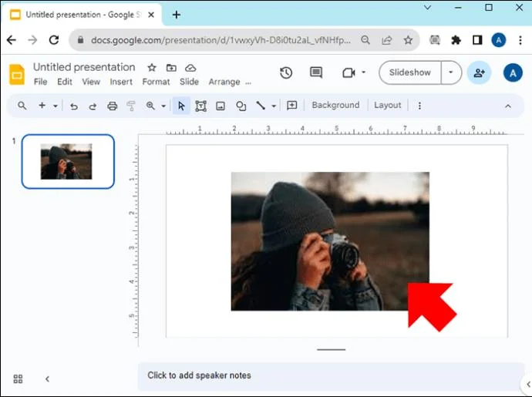Click the undo arrow
532x397 pixels.
74,106
